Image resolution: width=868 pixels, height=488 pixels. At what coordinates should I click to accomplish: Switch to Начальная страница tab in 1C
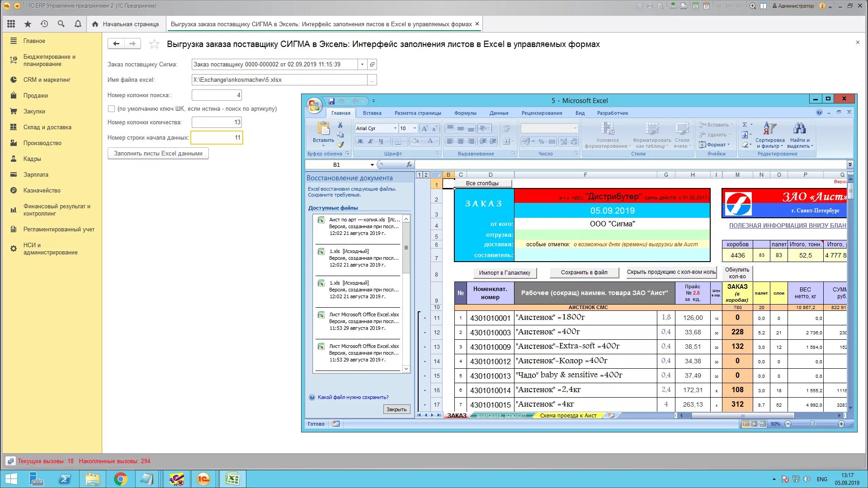coord(125,24)
